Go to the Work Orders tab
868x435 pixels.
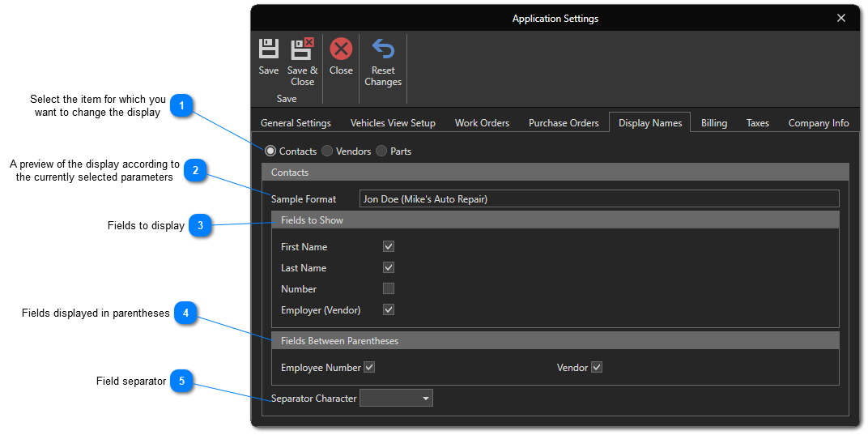click(482, 123)
